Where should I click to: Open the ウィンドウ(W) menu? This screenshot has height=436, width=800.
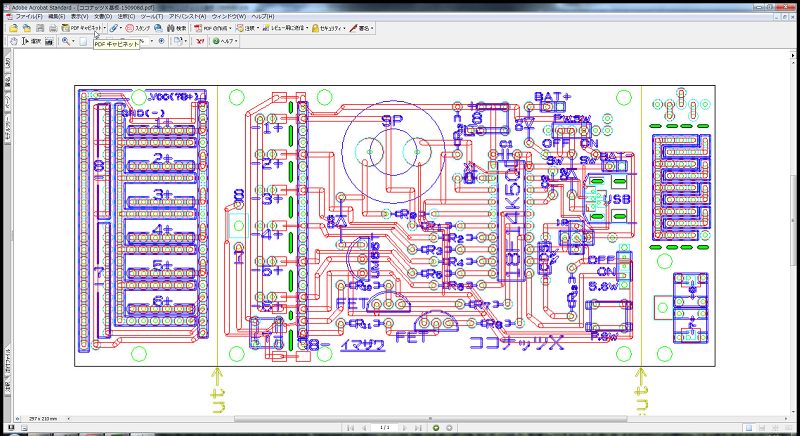tap(229, 17)
